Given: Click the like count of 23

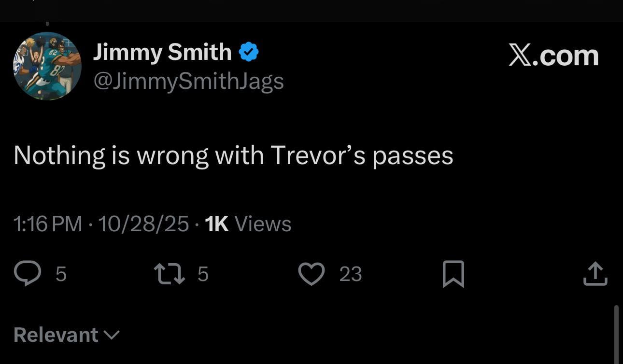Looking at the screenshot, I should click(351, 274).
